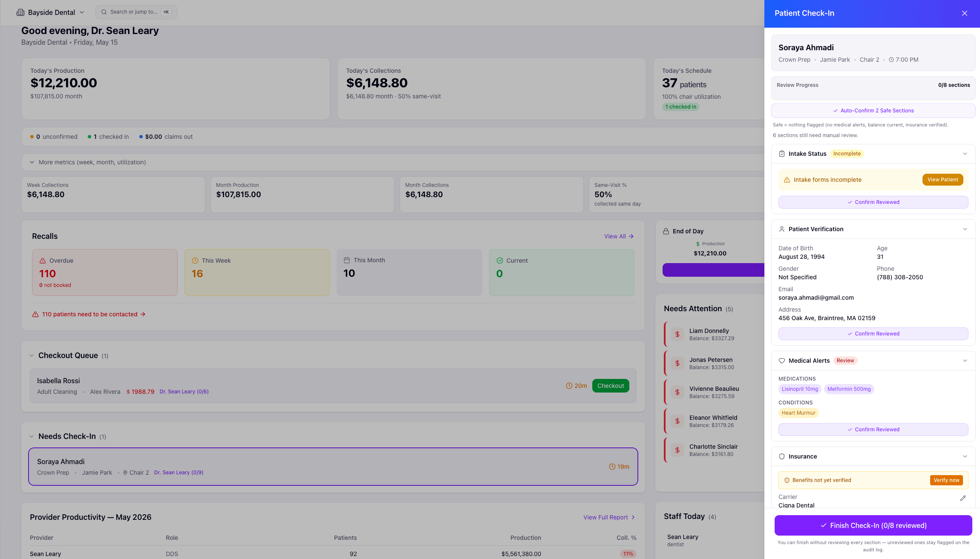The height and width of the screenshot is (559, 980).
Task: Open Dr. Sean Leary (0/6) link
Action: [x=184, y=392]
